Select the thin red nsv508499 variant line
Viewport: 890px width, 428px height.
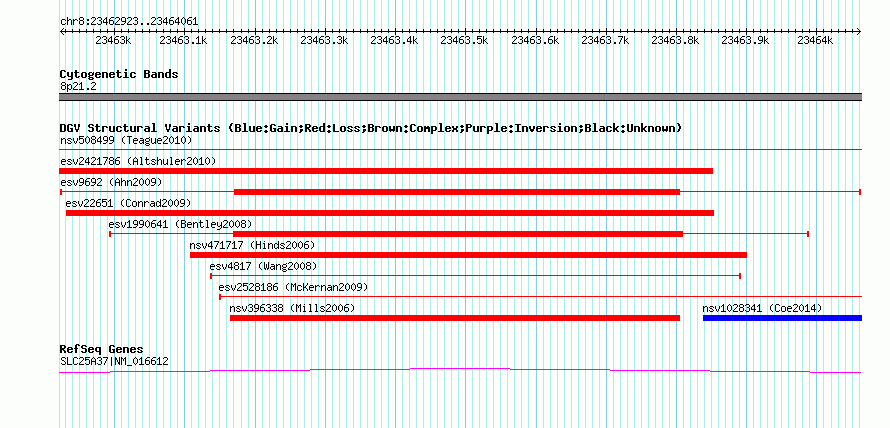click(x=461, y=150)
